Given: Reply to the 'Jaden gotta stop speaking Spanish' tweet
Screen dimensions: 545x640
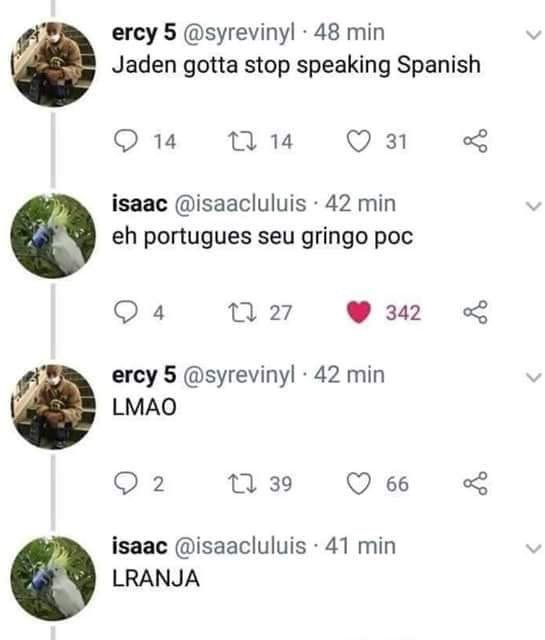Looking at the screenshot, I should click(125, 141).
